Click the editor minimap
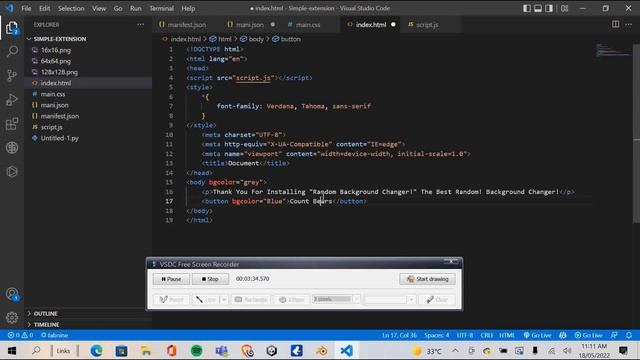 point(612,51)
